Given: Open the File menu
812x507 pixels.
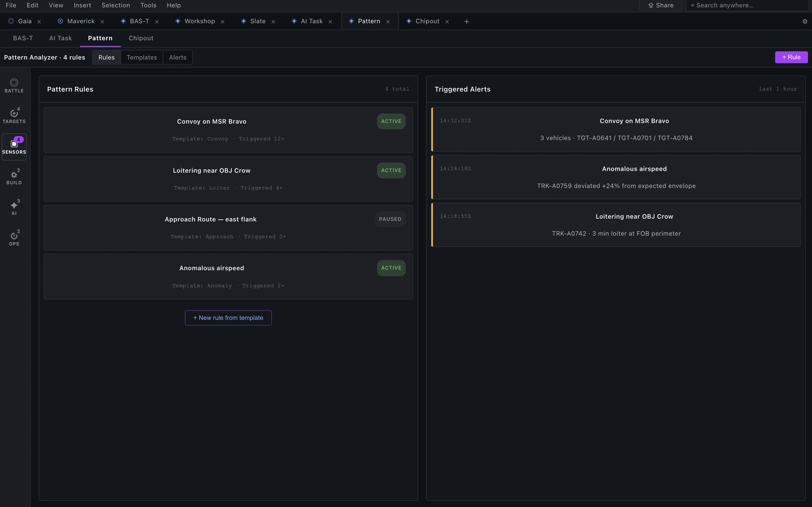Looking at the screenshot, I should [11, 6].
